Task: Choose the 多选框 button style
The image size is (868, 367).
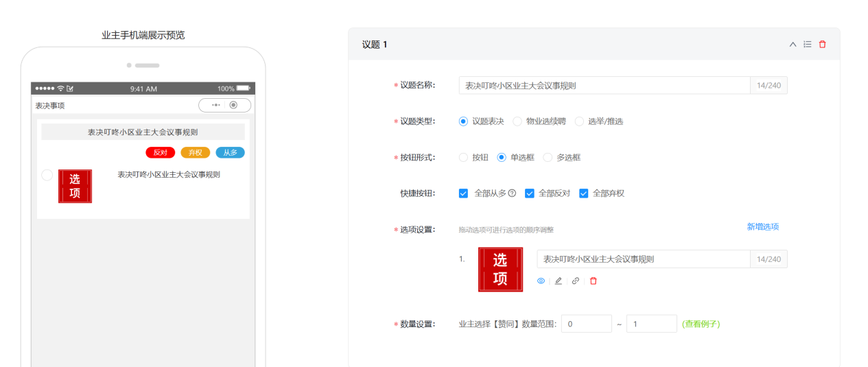Action: [548, 158]
